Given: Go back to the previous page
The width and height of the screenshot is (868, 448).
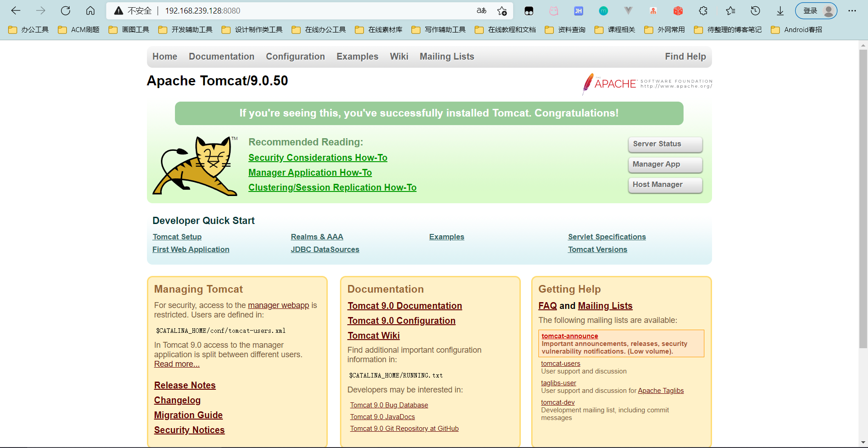Looking at the screenshot, I should [16, 11].
